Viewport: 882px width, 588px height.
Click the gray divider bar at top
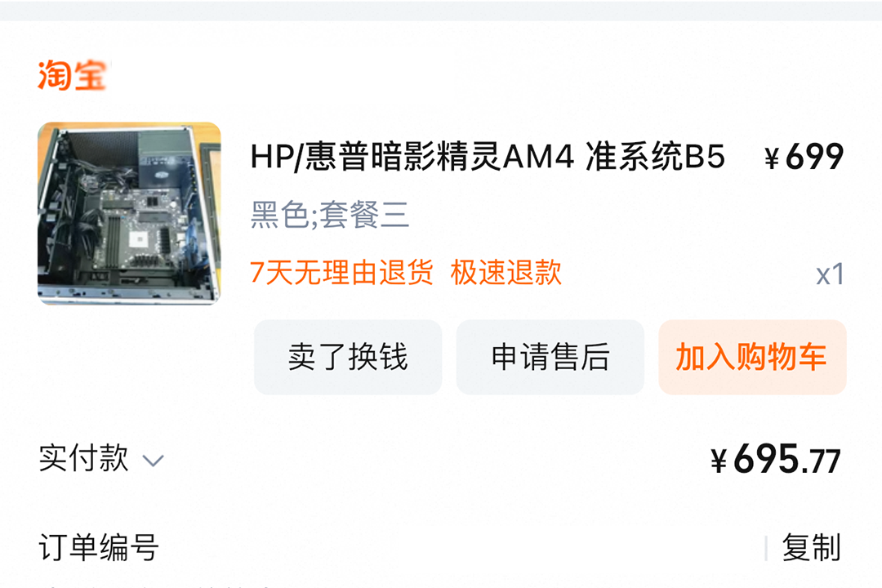[x=441, y=11]
